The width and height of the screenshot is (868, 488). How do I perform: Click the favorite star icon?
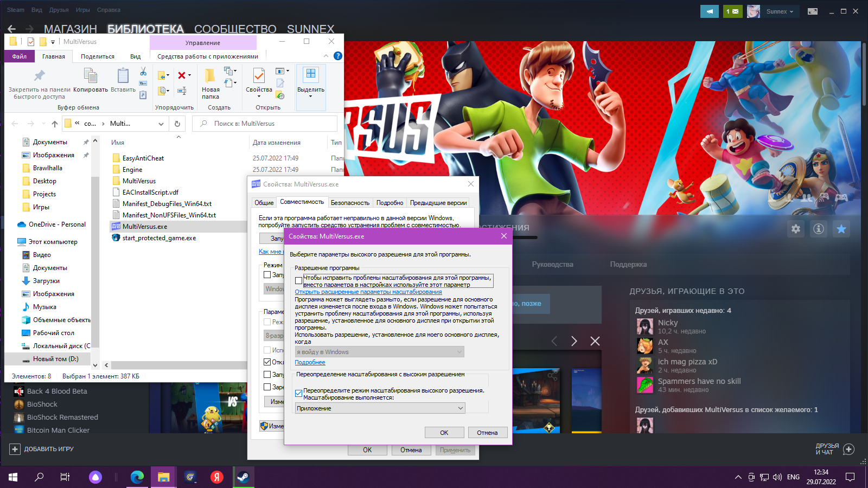tap(841, 229)
